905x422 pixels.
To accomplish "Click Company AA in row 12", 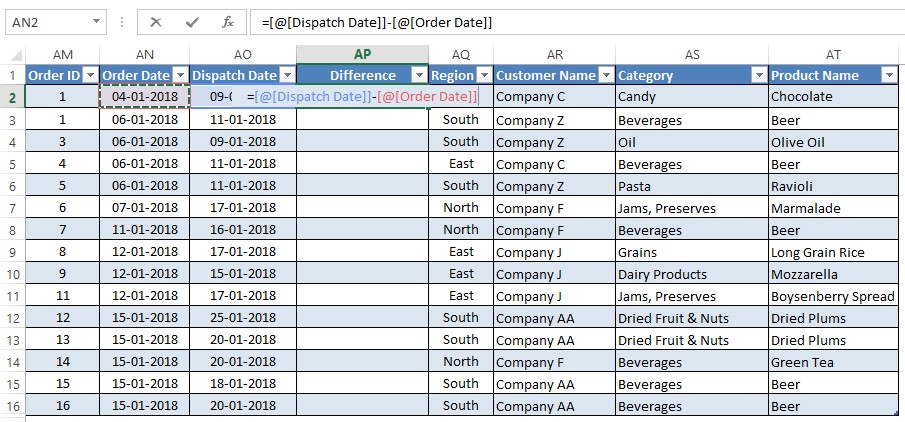I will [x=555, y=318].
